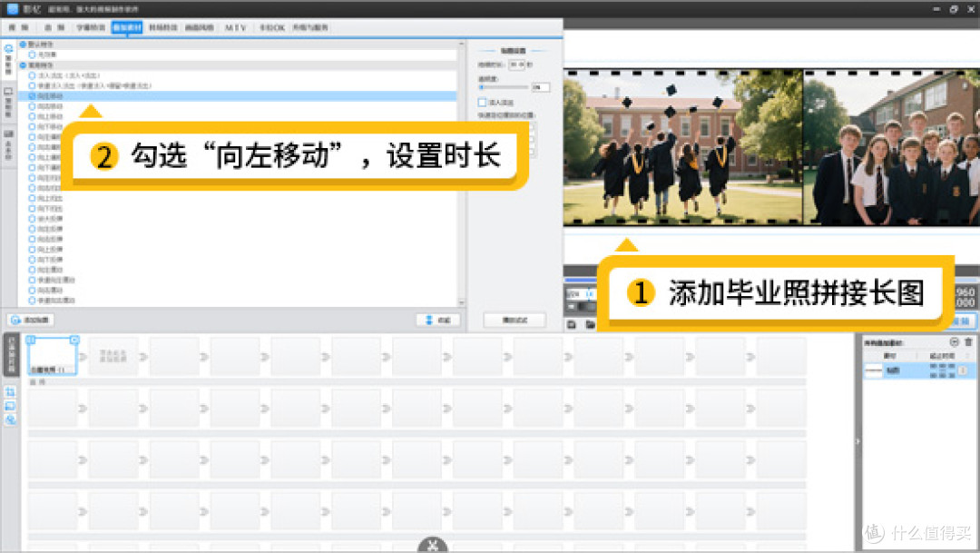
Task: Click the second timeline slot to add video
Action: 113,356
